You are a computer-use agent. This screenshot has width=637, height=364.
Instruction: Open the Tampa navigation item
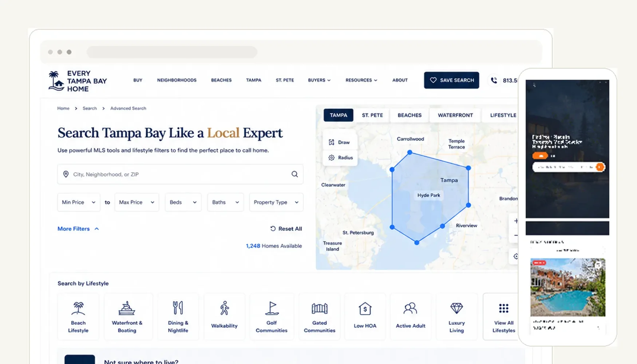point(253,80)
